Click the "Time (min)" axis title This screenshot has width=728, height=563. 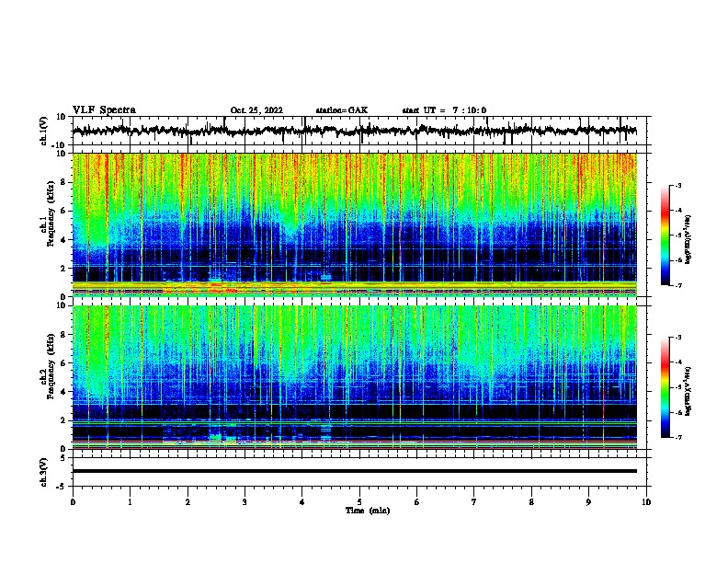coord(368,511)
